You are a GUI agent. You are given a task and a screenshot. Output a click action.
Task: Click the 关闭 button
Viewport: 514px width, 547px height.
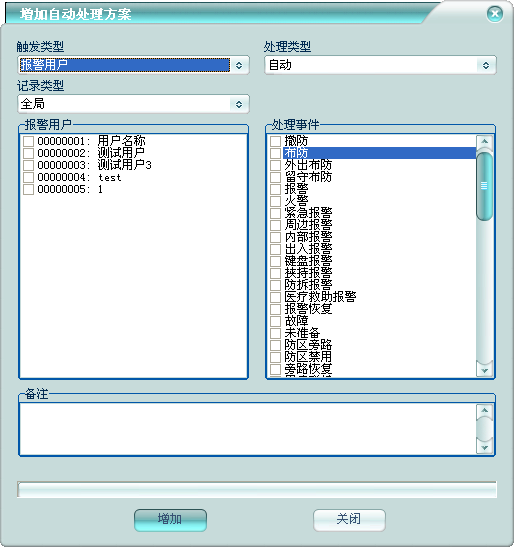(349, 520)
